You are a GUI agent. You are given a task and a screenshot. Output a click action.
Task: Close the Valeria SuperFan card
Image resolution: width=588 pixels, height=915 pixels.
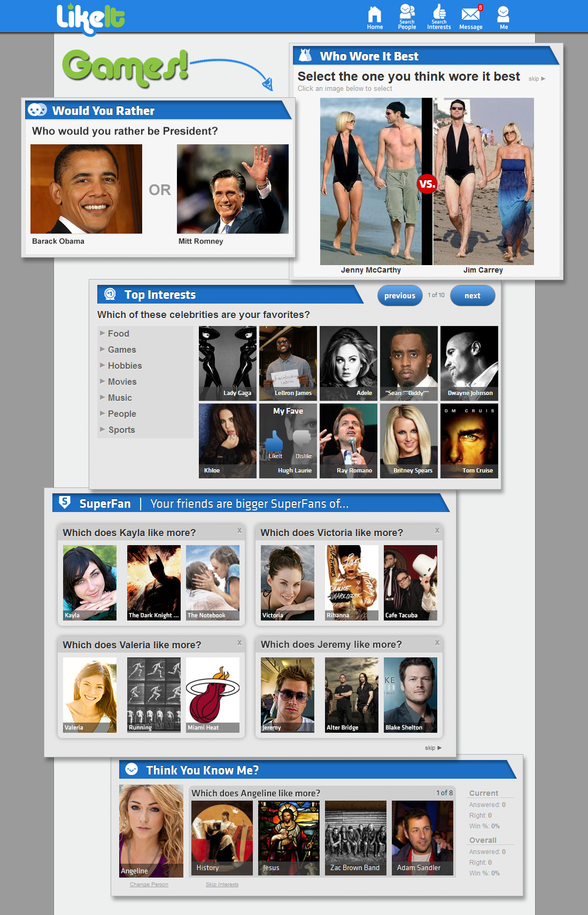tap(239, 642)
